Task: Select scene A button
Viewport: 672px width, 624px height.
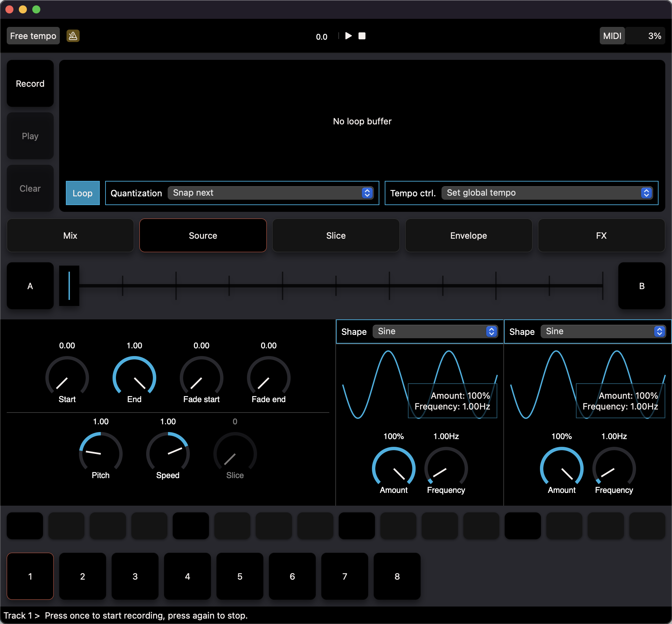Action: click(x=30, y=286)
